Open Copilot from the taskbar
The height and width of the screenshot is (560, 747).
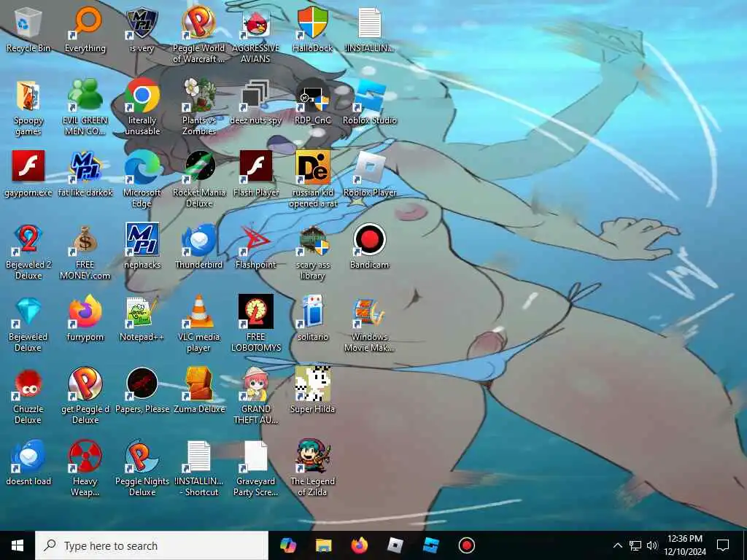(287, 545)
